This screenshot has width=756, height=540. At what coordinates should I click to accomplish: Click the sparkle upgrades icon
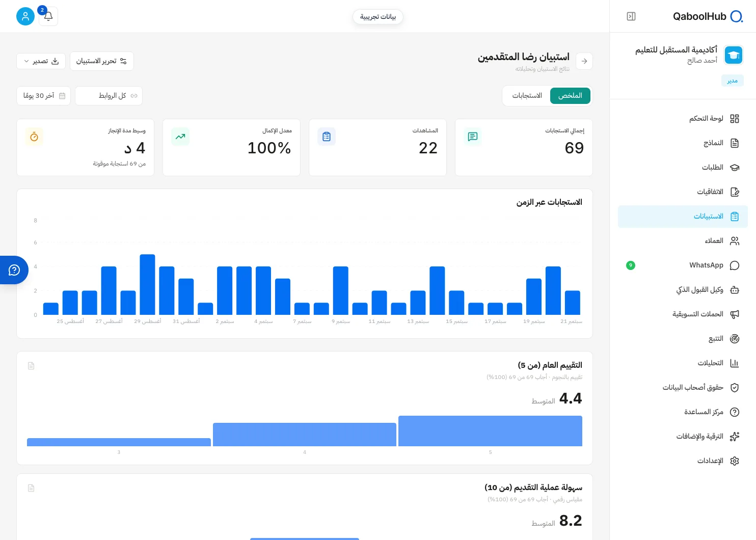(735, 437)
